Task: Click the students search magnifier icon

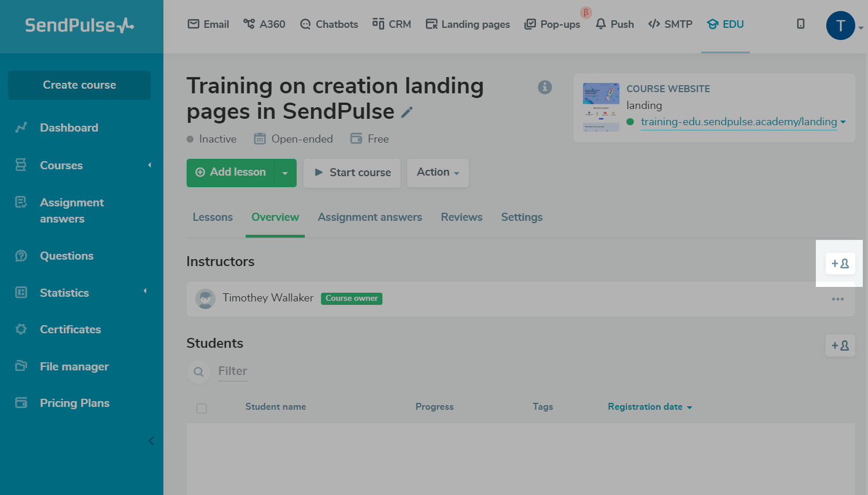Action: tap(199, 372)
